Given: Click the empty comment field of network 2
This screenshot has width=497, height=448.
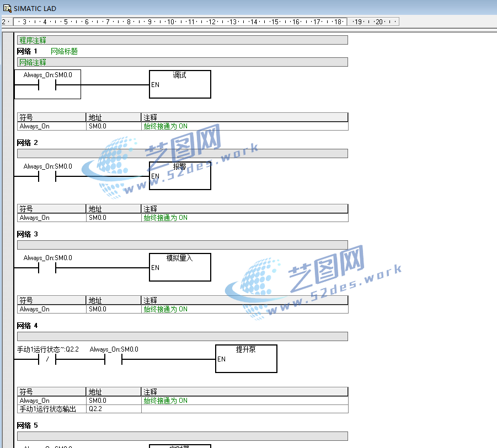Looking at the screenshot, I should [x=182, y=154].
